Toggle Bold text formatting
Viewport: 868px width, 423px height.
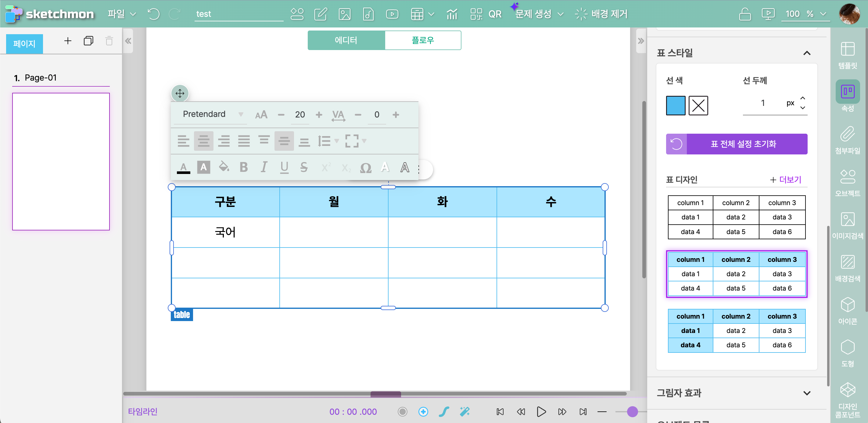click(244, 167)
